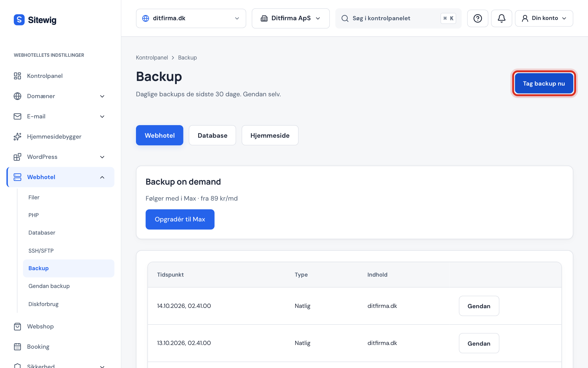
Task: Switch to the Database tab
Action: [213, 135]
